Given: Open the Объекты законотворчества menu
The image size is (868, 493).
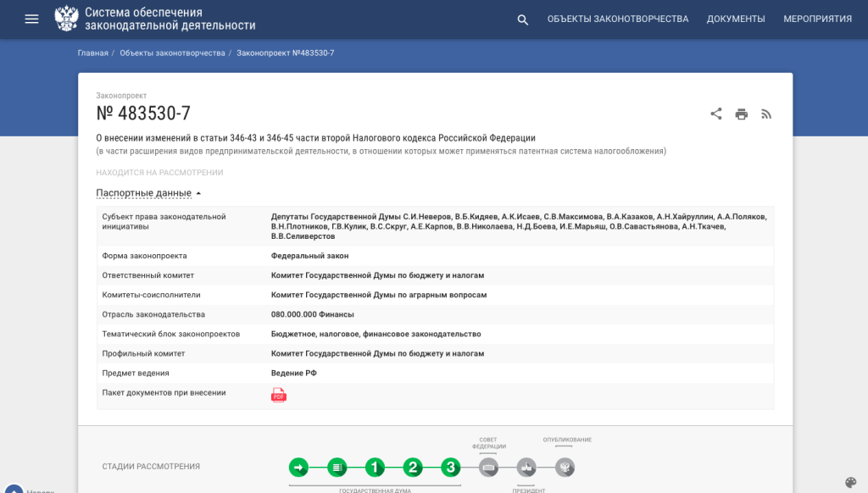Looking at the screenshot, I should pyautogui.click(x=617, y=19).
